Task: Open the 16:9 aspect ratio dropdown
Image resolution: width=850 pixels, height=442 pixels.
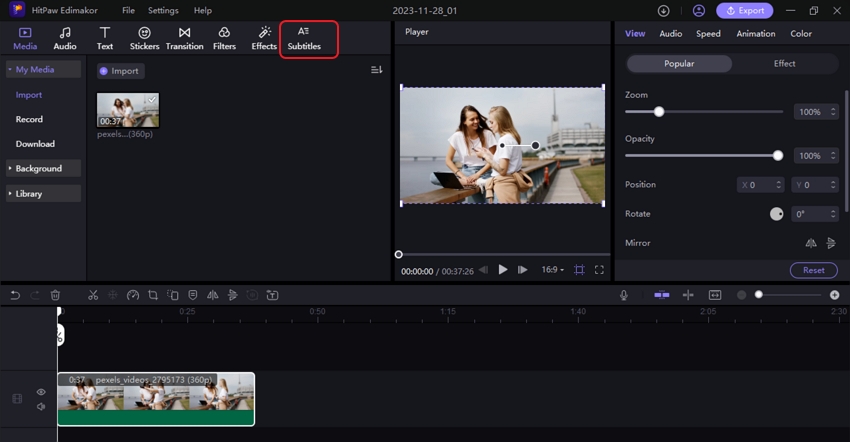Action: (554, 270)
